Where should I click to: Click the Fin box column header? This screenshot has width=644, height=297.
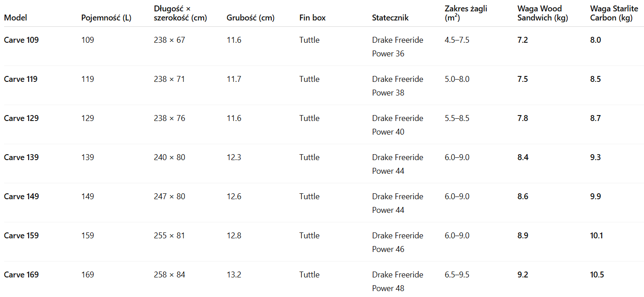click(312, 18)
